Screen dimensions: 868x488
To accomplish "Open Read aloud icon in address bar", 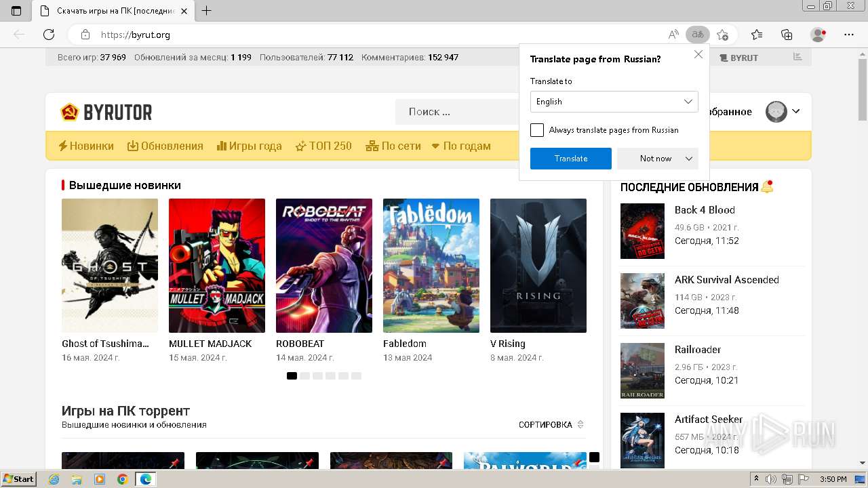I will 673,35.
